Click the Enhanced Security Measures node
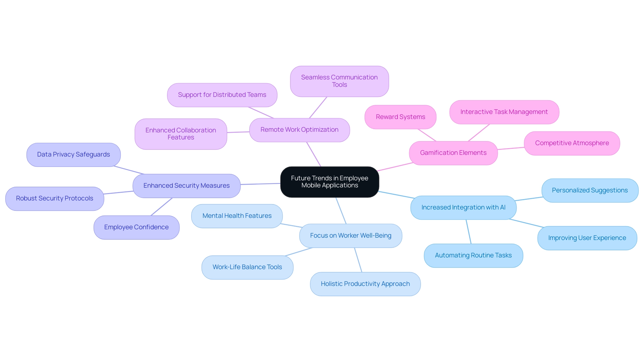The width and height of the screenshot is (644, 363). (186, 185)
